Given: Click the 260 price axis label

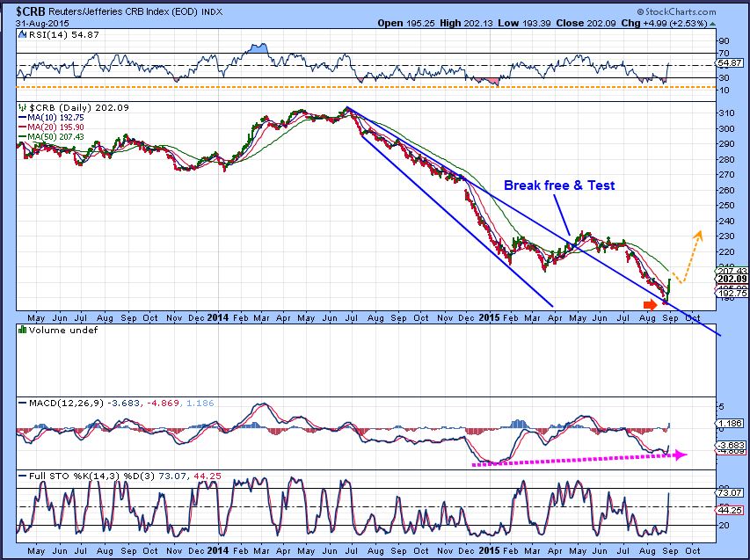Looking at the screenshot, I should click(727, 191).
